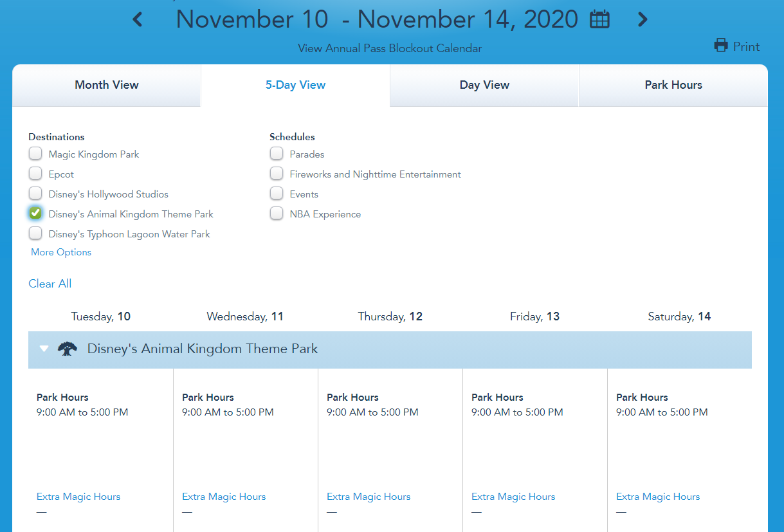Go to previous date range arrow
The height and width of the screenshot is (532, 784).
pos(137,20)
